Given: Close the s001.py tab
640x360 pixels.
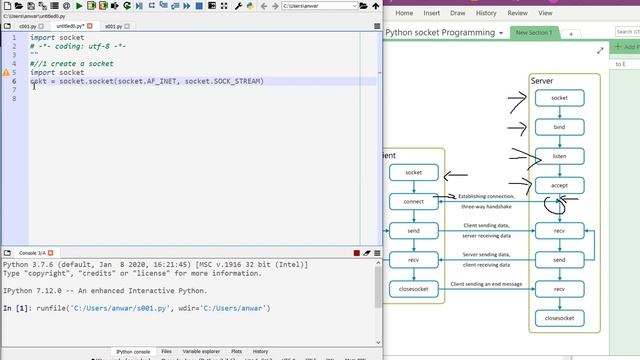Looking at the screenshot, I should click(127, 26).
